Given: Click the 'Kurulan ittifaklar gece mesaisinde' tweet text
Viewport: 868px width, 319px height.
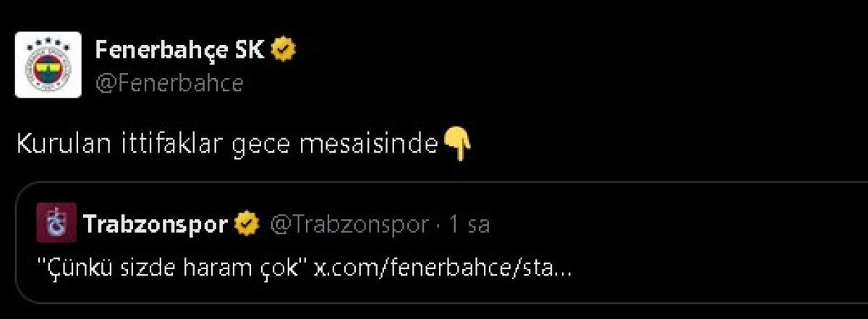Looking at the screenshot, I should [228, 145].
